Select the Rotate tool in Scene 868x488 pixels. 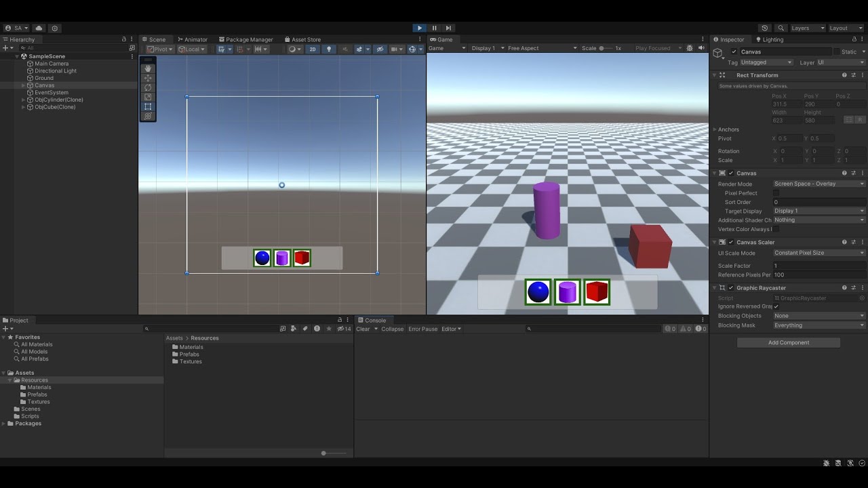tap(148, 87)
